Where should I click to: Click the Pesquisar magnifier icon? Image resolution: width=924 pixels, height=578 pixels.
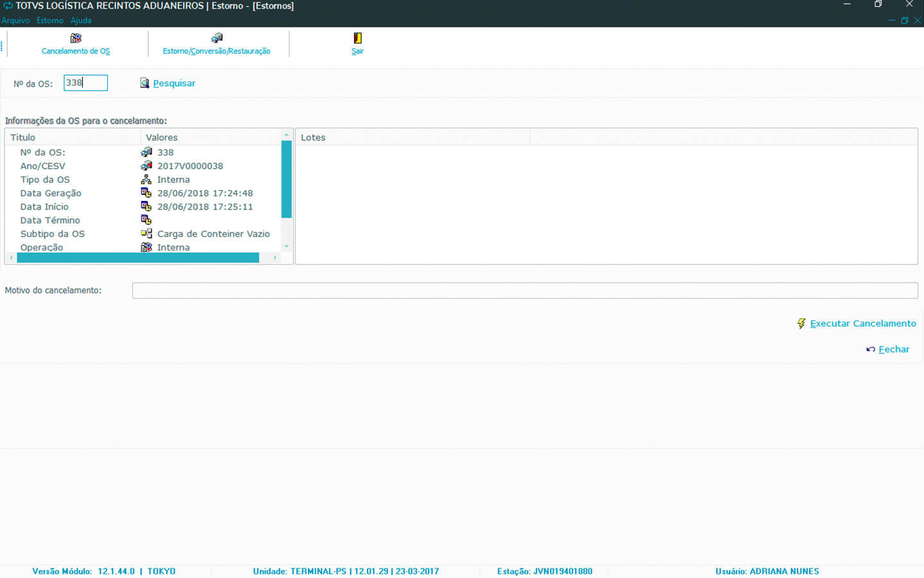click(145, 83)
